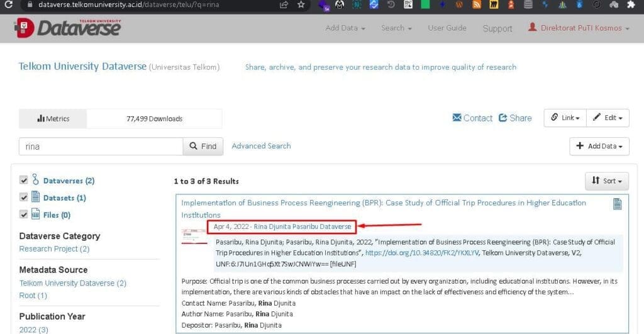Open the User Guide menu item
Viewport: 644px width, 334px height.
coord(447,28)
